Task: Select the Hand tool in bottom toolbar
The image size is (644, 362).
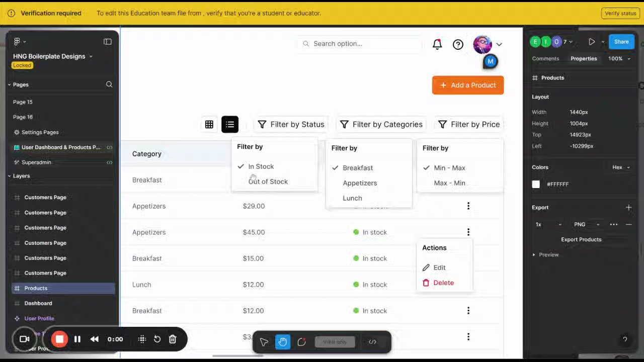Action: (x=283, y=342)
